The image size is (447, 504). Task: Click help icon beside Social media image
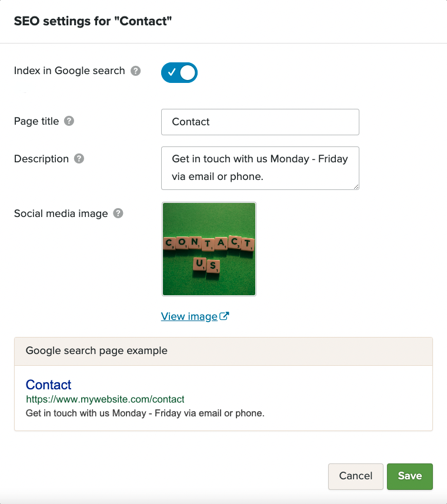point(118,213)
